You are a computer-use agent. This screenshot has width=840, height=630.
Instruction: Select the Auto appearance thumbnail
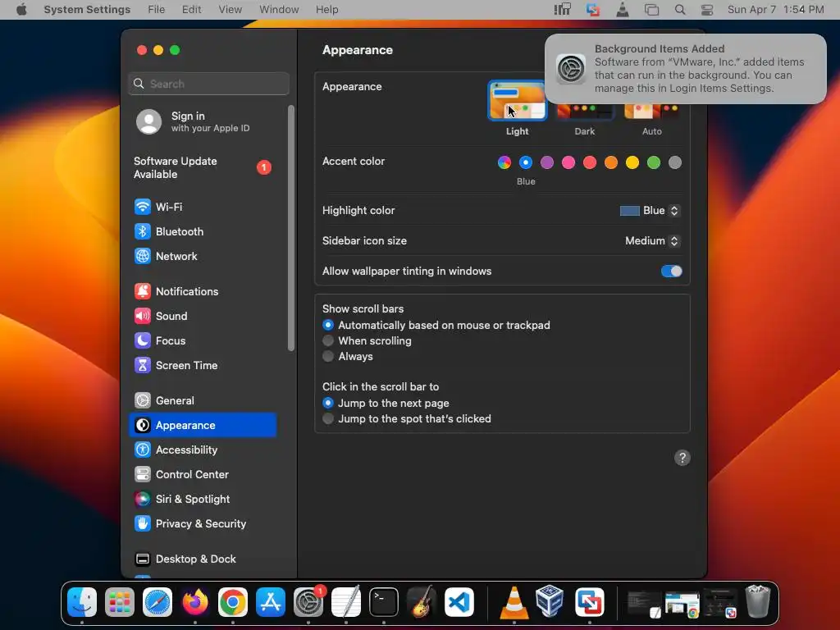(652, 111)
